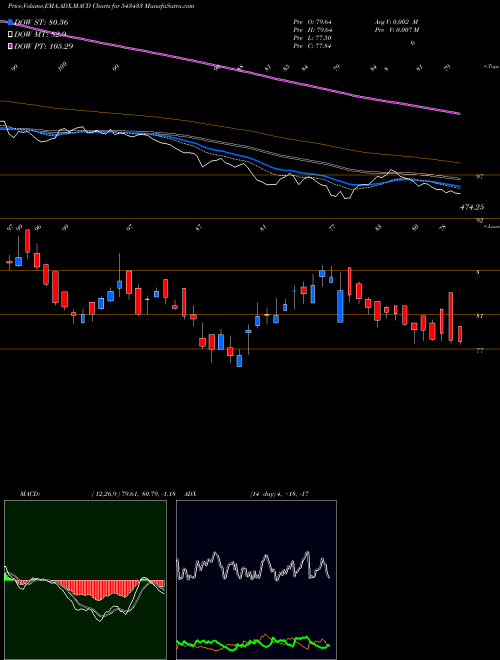The width and height of the screenshot is (500, 660).
Task: Click the 'Pre H: 79.64' value
Action: 312,30
